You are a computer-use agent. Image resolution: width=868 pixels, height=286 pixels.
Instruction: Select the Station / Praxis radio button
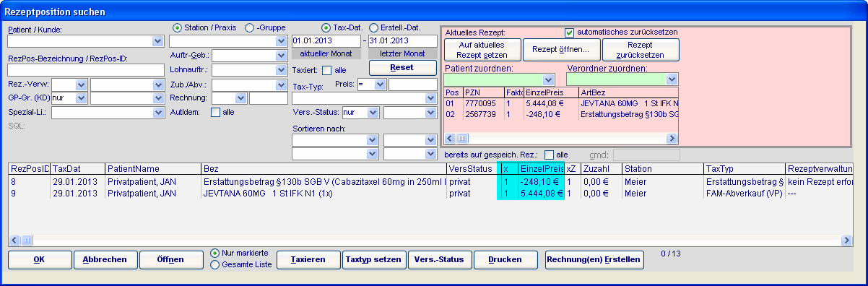click(178, 27)
